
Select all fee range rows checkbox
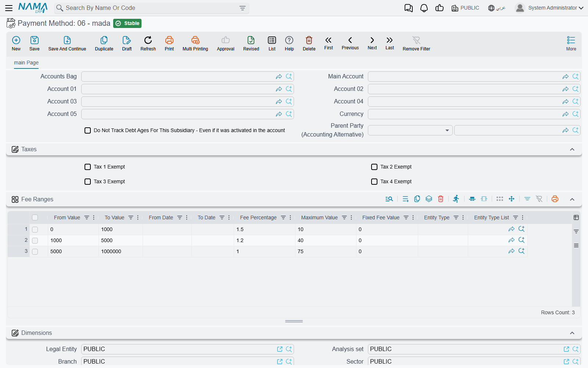coord(35,217)
